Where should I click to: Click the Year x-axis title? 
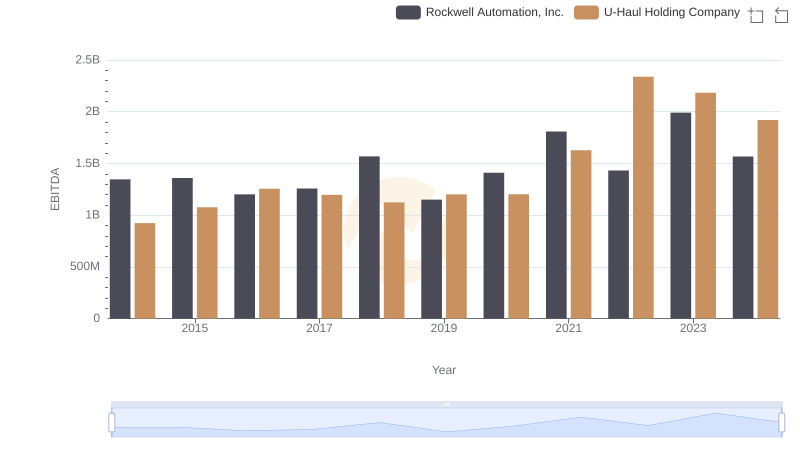[x=444, y=370]
